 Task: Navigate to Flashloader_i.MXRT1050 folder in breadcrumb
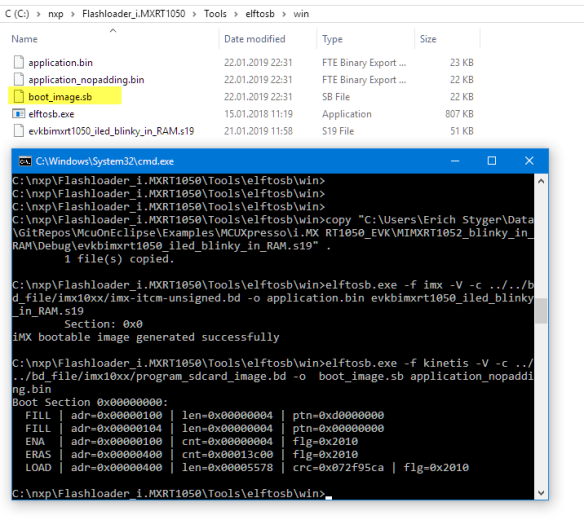click(134, 14)
